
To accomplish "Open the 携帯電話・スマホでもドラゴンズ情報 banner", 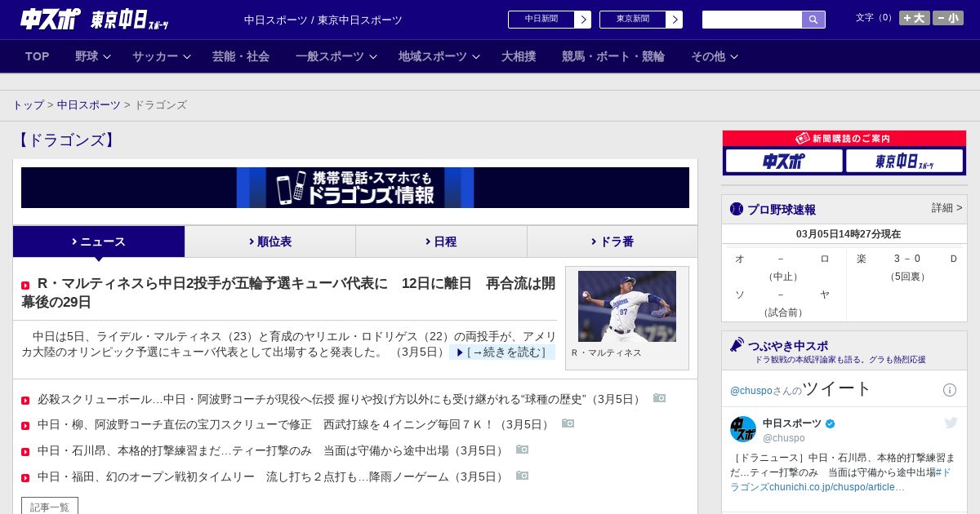I will (355, 188).
